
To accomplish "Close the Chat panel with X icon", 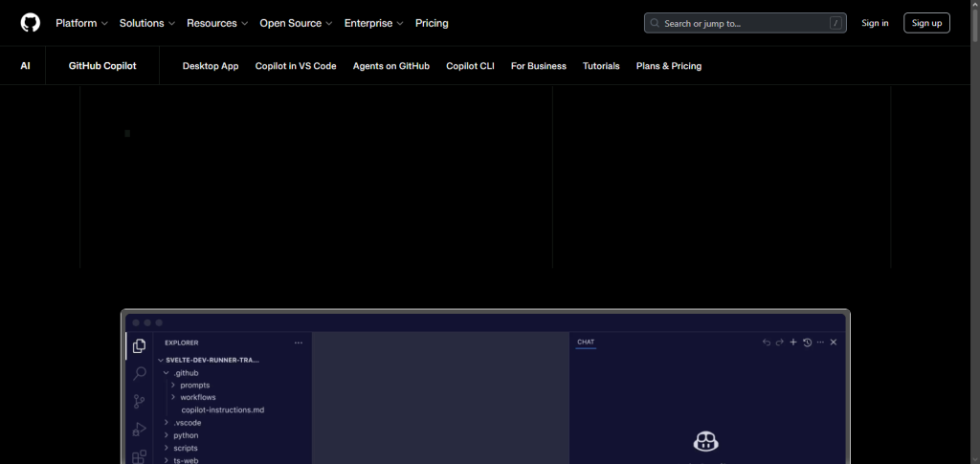I will pyautogui.click(x=834, y=342).
